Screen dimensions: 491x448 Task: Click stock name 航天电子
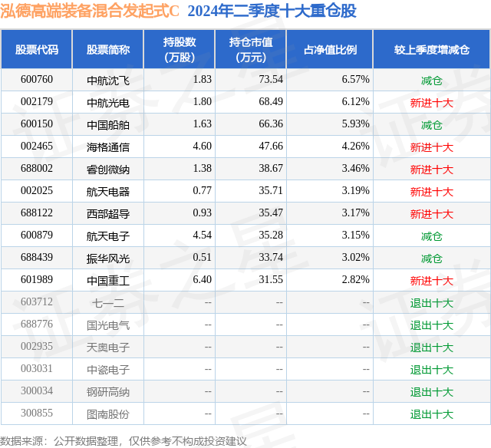tap(108, 236)
